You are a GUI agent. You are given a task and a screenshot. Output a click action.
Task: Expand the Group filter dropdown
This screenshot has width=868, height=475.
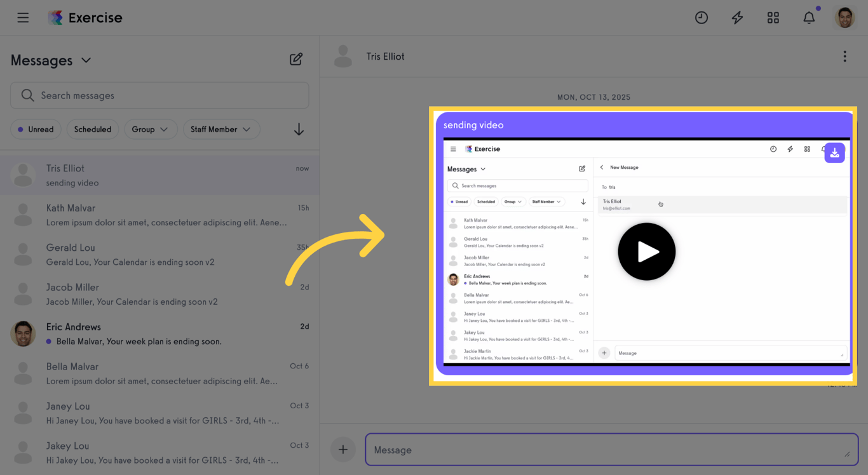150,130
